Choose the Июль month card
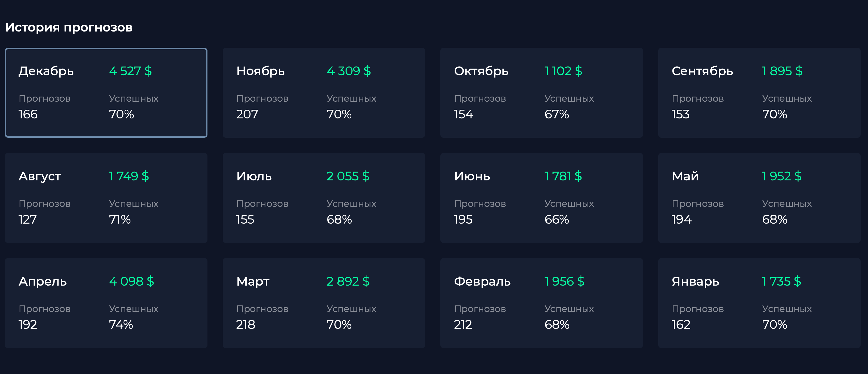Screen dimensions: 868x374 323,198
